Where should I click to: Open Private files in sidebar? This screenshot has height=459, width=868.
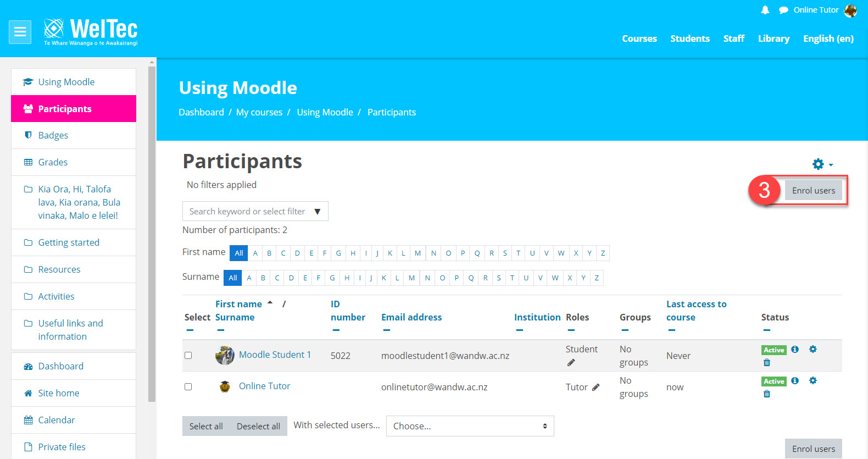74,446
